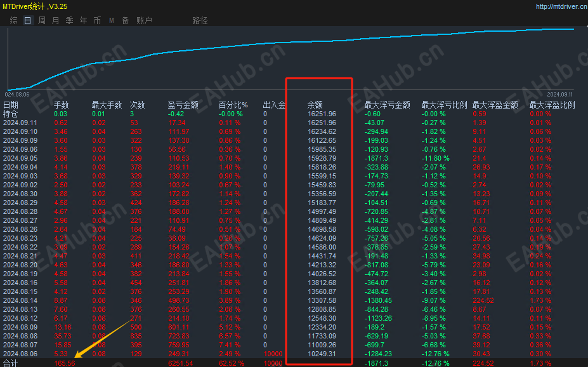Image resolution: width=588 pixels, height=367 pixels.
Task: Select the 持仓 open positions row label
Action: coord(11,114)
